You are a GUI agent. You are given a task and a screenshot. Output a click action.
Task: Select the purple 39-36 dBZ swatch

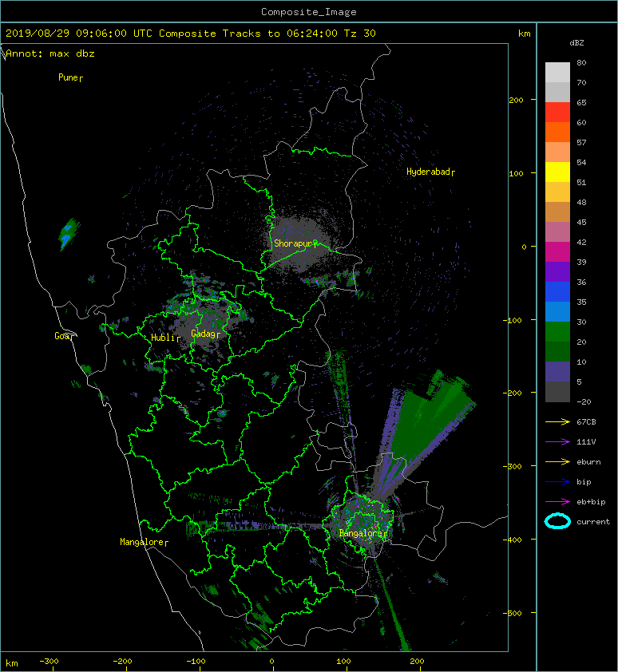coord(557,272)
